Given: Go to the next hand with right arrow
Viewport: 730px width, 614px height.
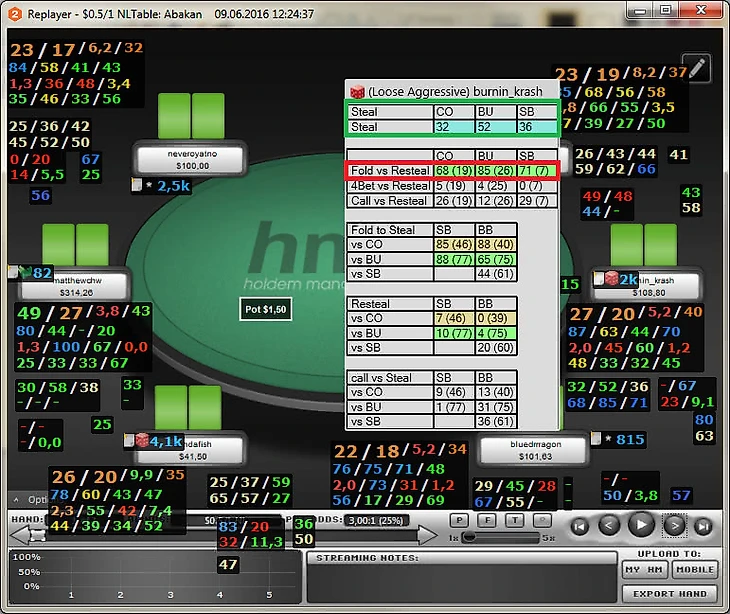Looking at the screenshot, I should click(427, 535).
